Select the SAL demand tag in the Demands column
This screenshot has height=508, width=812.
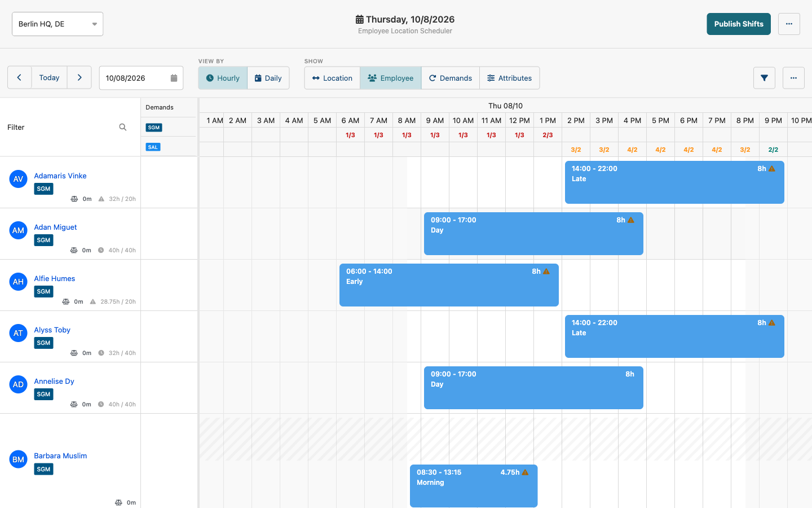pos(153,147)
